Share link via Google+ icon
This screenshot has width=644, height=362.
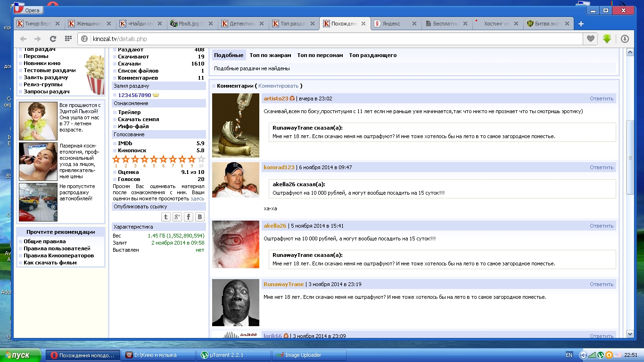(177, 217)
